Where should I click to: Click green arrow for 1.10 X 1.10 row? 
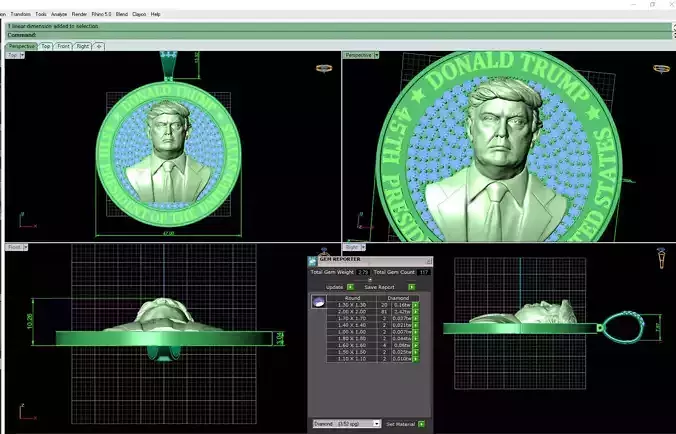point(416,359)
